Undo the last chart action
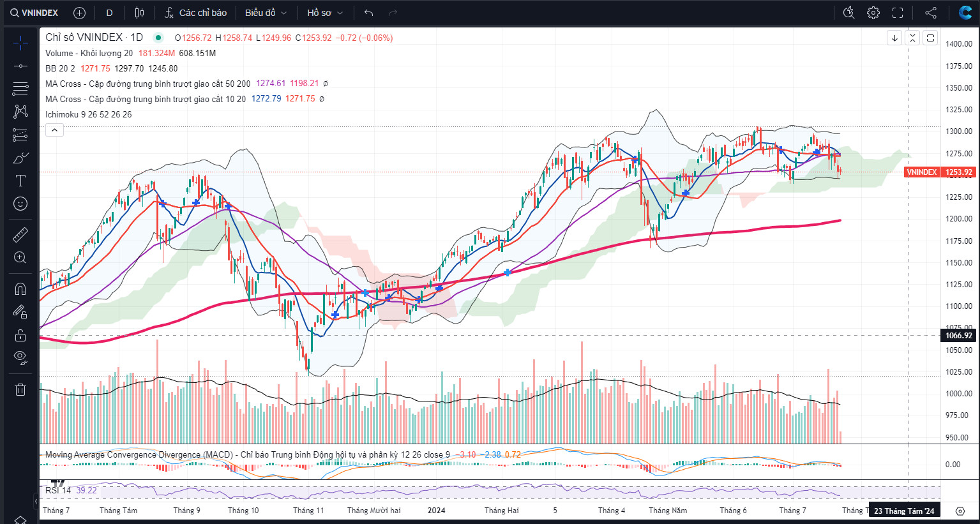Image resolution: width=980 pixels, height=524 pixels. tap(368, 13)
